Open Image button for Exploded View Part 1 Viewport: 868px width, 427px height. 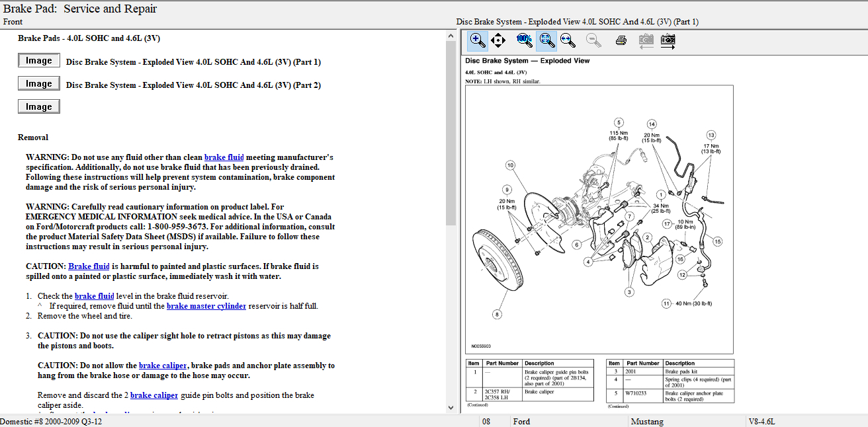[x=38, y=61]
